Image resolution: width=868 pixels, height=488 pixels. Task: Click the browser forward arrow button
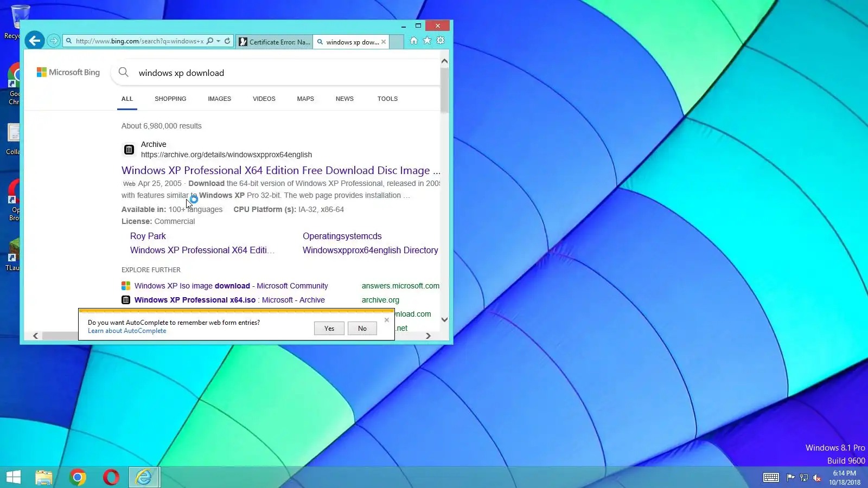click(x=53, y=41)
